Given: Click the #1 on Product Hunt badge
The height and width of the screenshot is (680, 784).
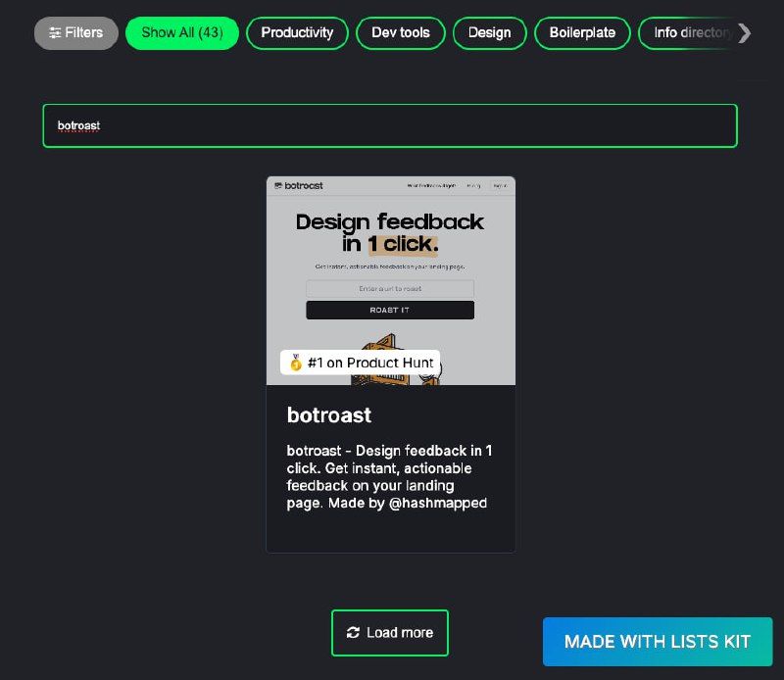Looking at the screenshot, I should (x=360, y=363).
